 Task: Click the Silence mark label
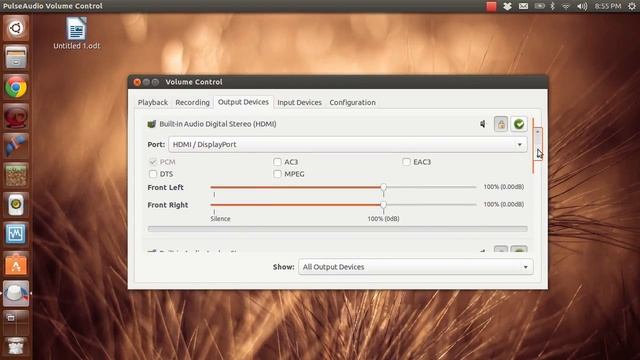click(220, 219)
